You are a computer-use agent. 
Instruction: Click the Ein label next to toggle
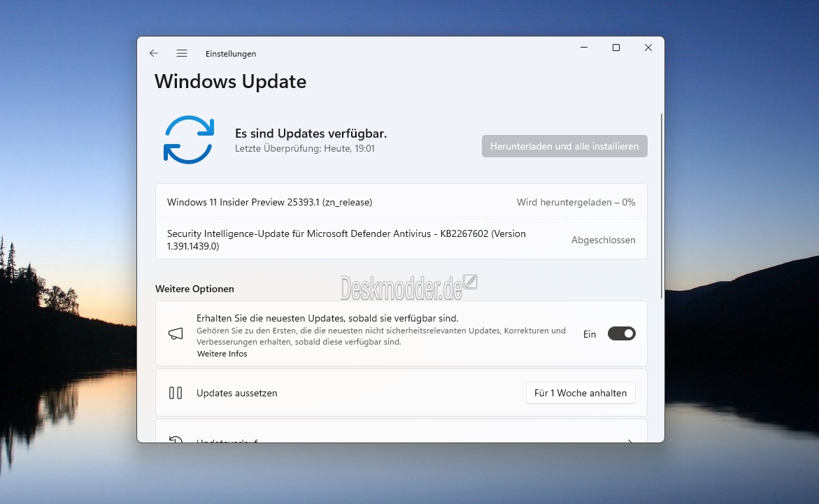click(590, 334)
